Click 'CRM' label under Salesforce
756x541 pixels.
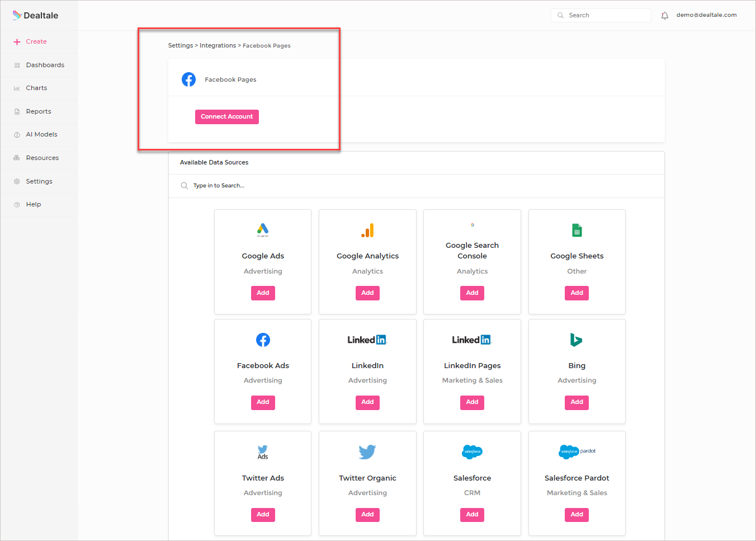(x=472, y=493)
